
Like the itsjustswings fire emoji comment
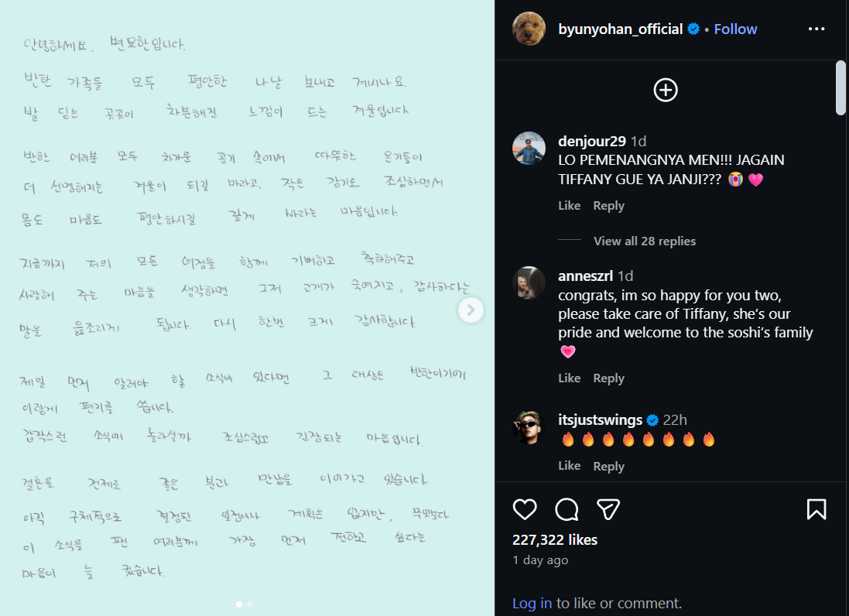(569, 466)
